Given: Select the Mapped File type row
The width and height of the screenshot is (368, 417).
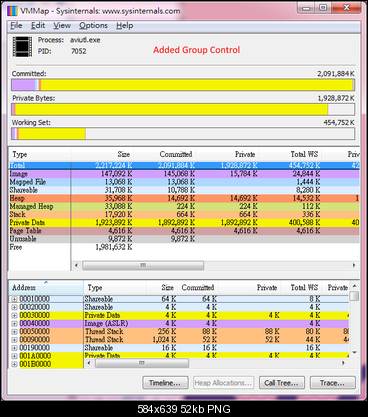Looking at the screenshot, I should pyautogui.click(x=184, y=182).
